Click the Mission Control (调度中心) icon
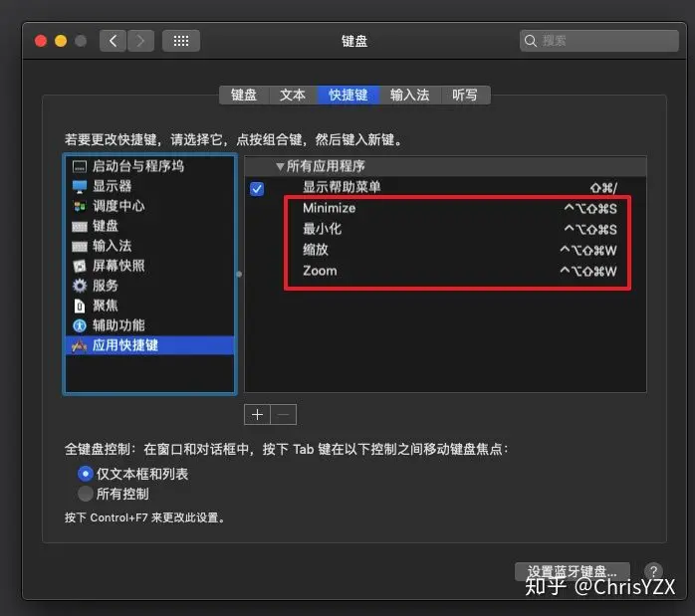695x616 pixels. 80,206
